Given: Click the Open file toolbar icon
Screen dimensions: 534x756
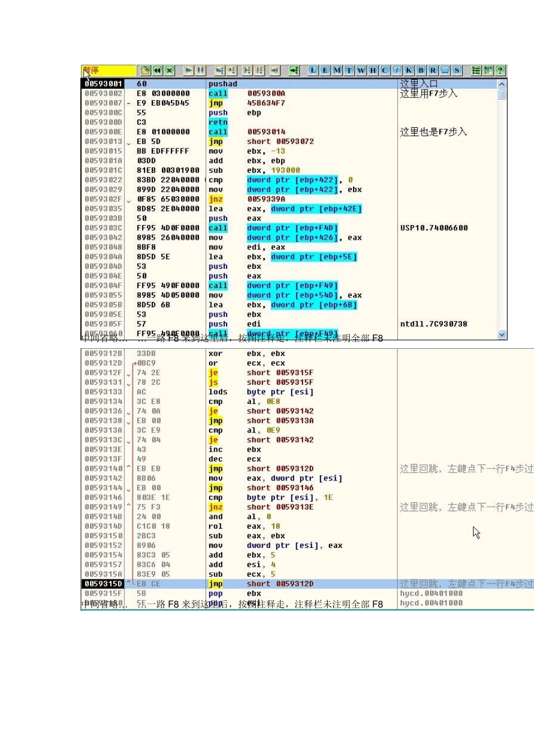Looking at the screenshot, I should (x=146, y=70).
